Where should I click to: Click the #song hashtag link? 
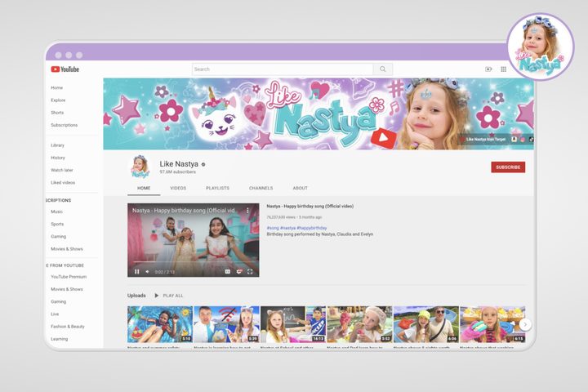273,228
